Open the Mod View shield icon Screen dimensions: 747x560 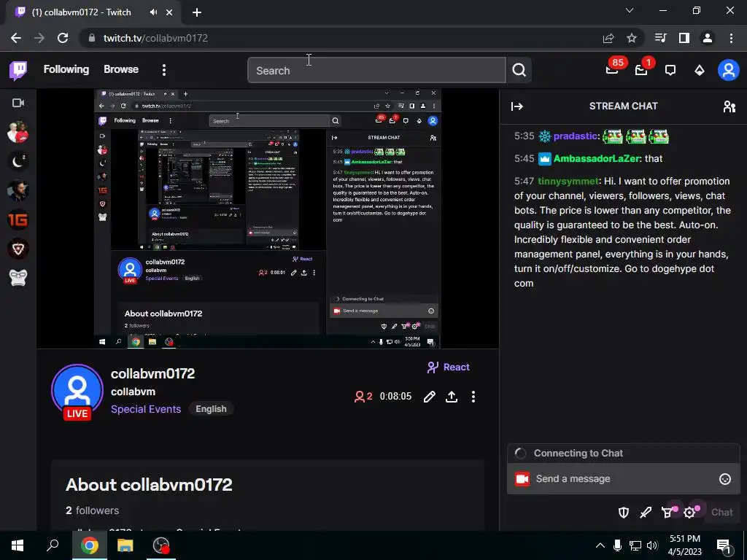tap(623, 513)
